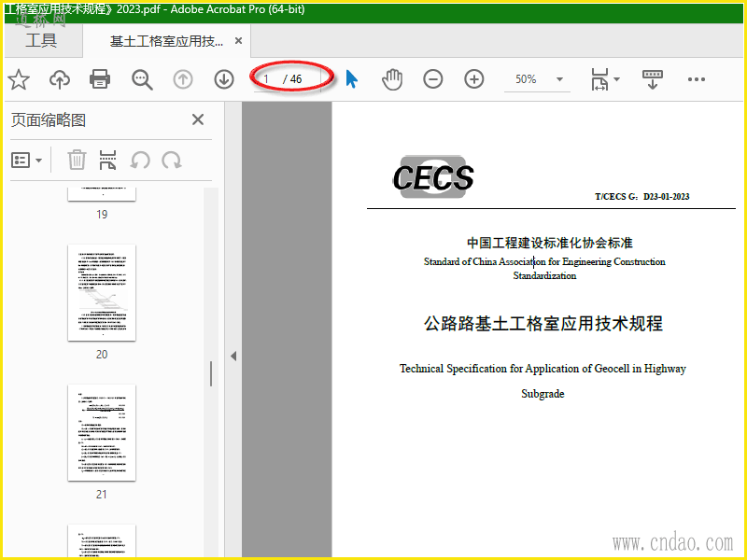
Task: Close the 基土工格室应用技 document tab
Action: coord(239,41)
